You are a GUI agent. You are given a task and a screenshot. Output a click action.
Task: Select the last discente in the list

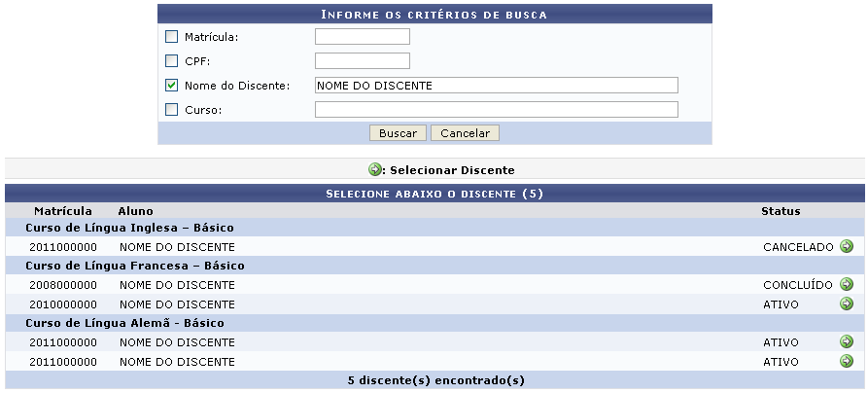coord(846,362)
